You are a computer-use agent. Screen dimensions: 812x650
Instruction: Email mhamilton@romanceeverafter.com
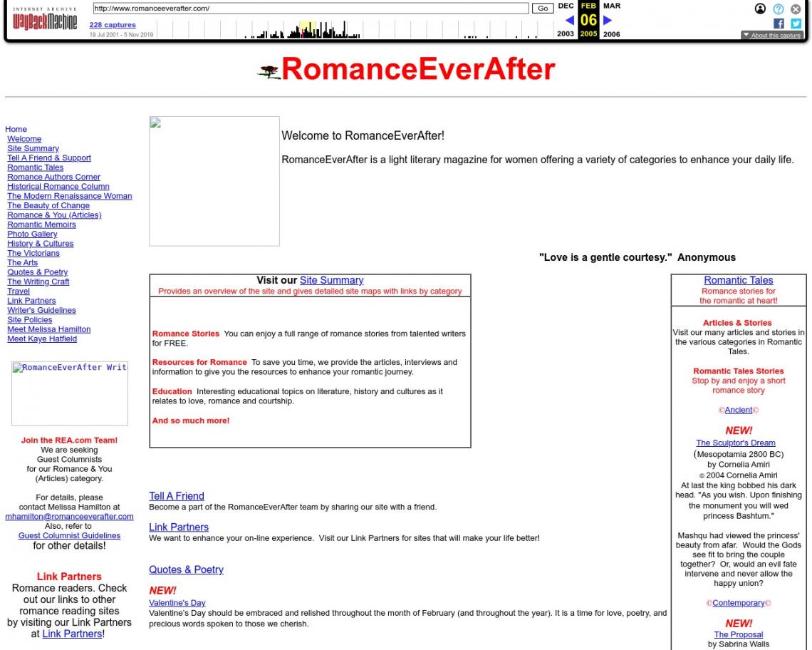(x=69, y=516)
